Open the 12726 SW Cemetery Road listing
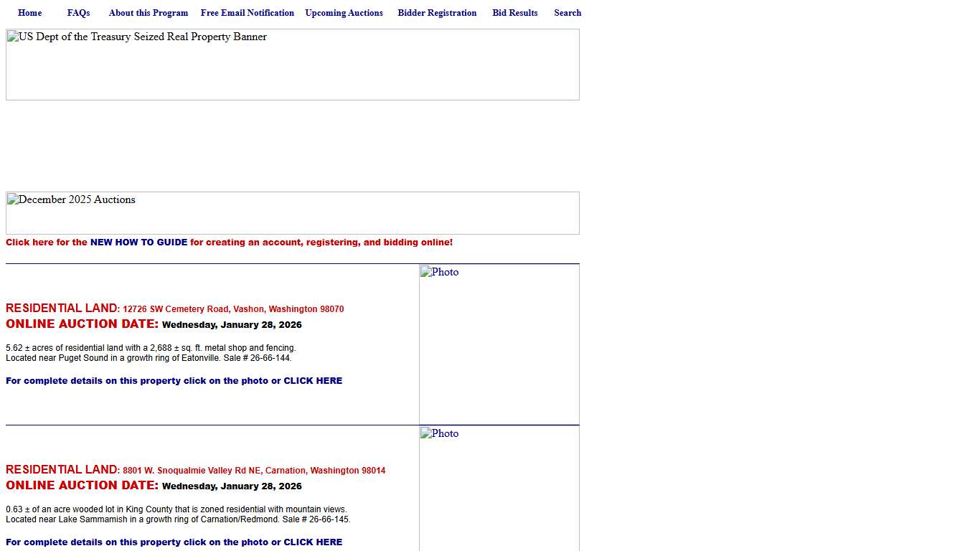 (233, 309)
